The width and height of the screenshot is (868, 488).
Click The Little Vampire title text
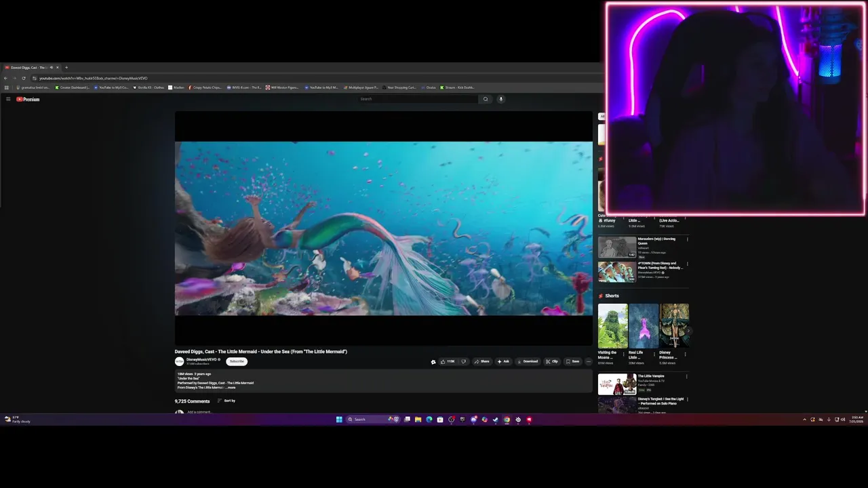(x=651, y=376)
